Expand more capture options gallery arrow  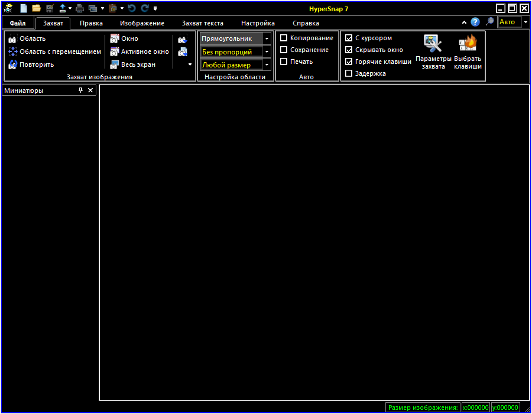pos(190,64)
